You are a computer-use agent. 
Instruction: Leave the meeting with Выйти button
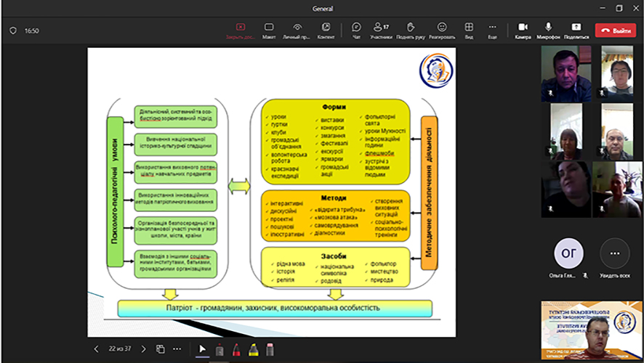pyautogui.click(x=615, y=30)
